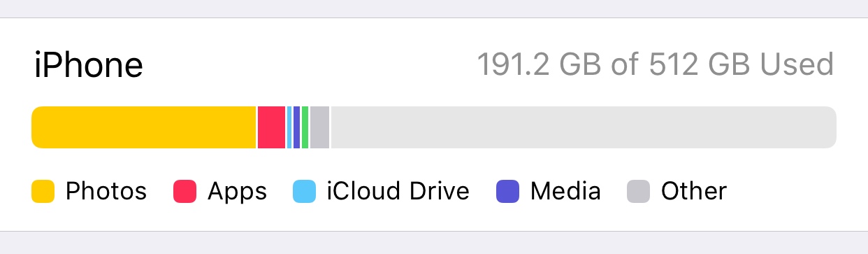Click the red Apps legend square
Screen dimensions: 868x254
tap(185, 192)
